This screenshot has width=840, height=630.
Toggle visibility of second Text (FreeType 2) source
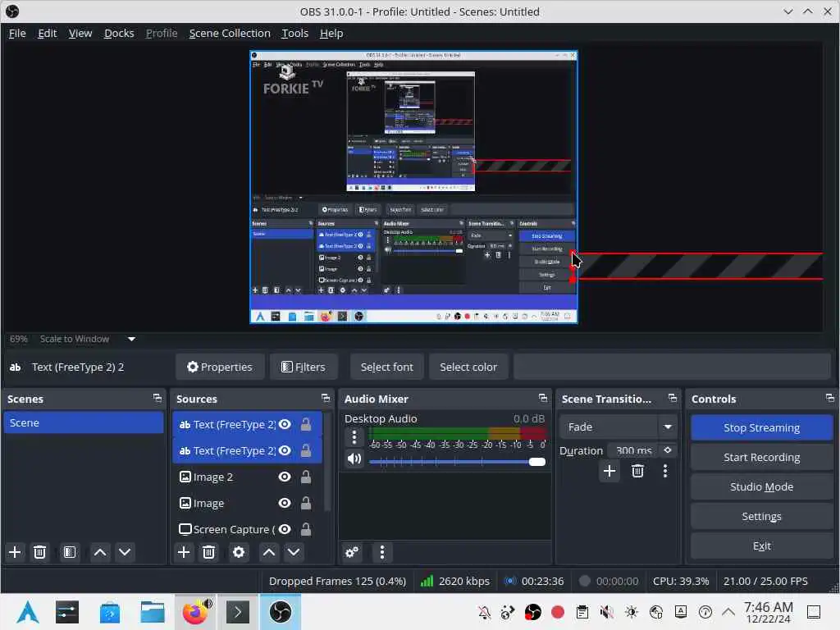[x=285, y=450]
